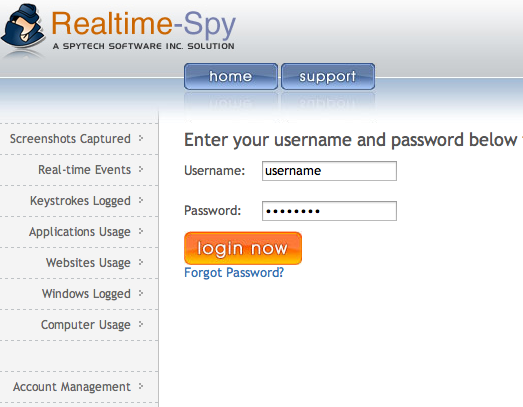Focus the Username text field
This screenshot has height=407, width=523.
tap(329, 171)
